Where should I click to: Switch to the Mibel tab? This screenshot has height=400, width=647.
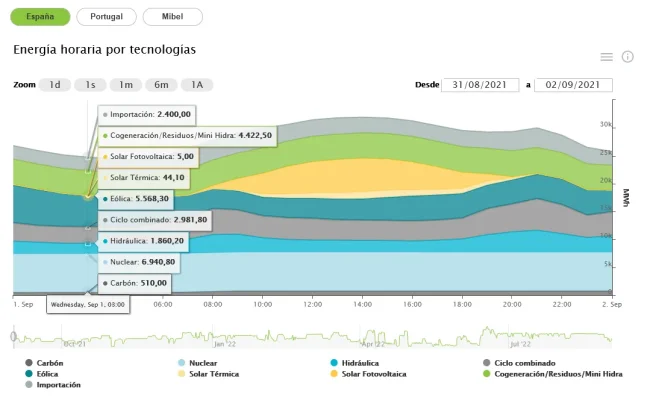(x=172, y=17)
